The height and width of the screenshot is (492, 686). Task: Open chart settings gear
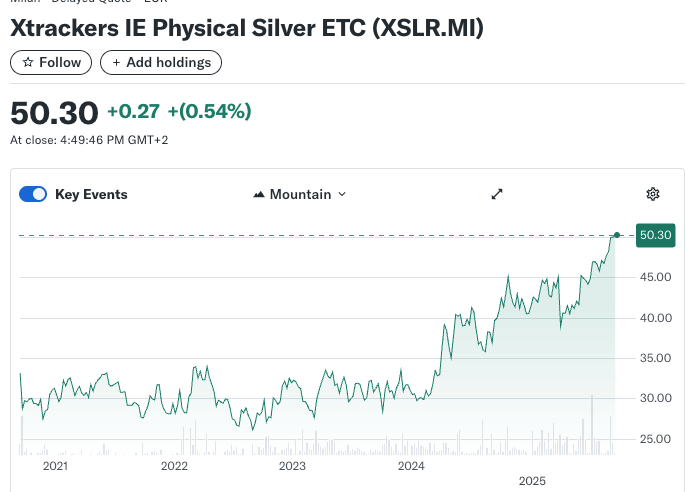pyautogui.click(x=653, y=194)
